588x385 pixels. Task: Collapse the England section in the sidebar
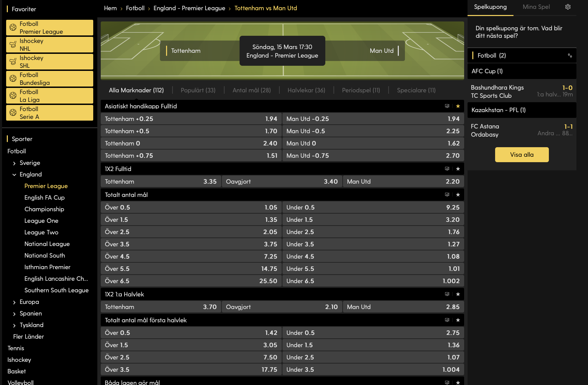coord(14,174)
